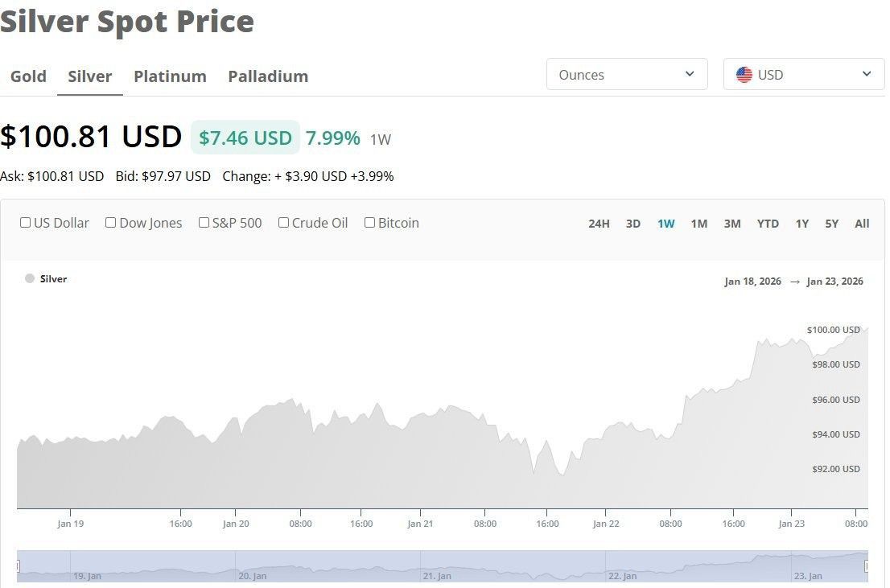Open the Platinum tab
890x588 pixels.
tap(170, 76)
